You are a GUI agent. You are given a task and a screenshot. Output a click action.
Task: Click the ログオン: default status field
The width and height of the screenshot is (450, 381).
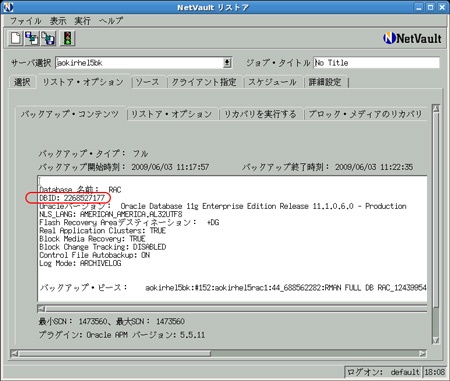click(383, 372)
